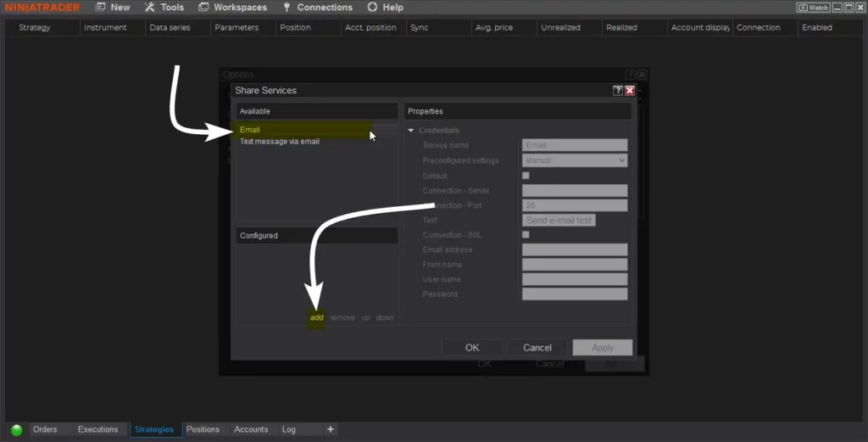Click Apply in Share Services dialog
This screenshot has width=868, height=442.
pos(603,347)
